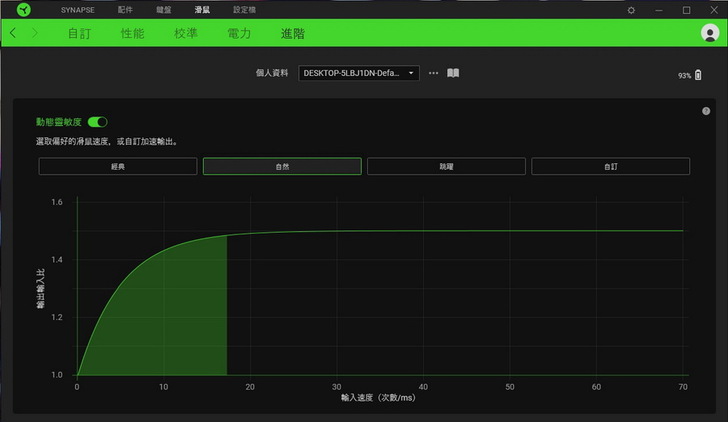Open the user account avatar
Screen dimensions: 728x422
(710, 33)
